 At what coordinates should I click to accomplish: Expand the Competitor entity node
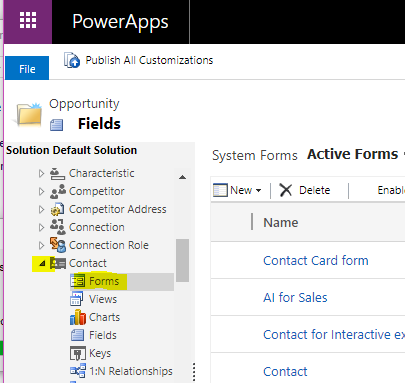pos(41,191)
